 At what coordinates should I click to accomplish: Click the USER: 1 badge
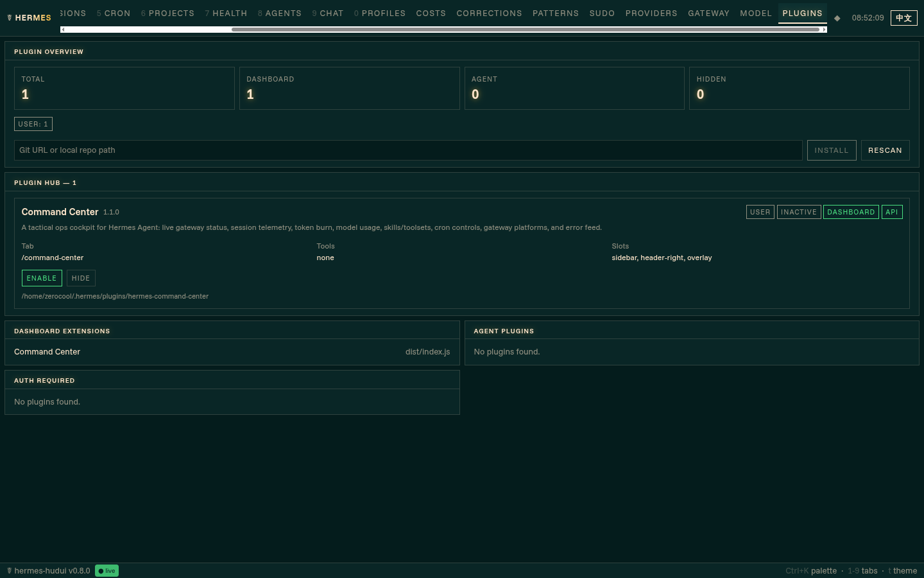[33, 124]
